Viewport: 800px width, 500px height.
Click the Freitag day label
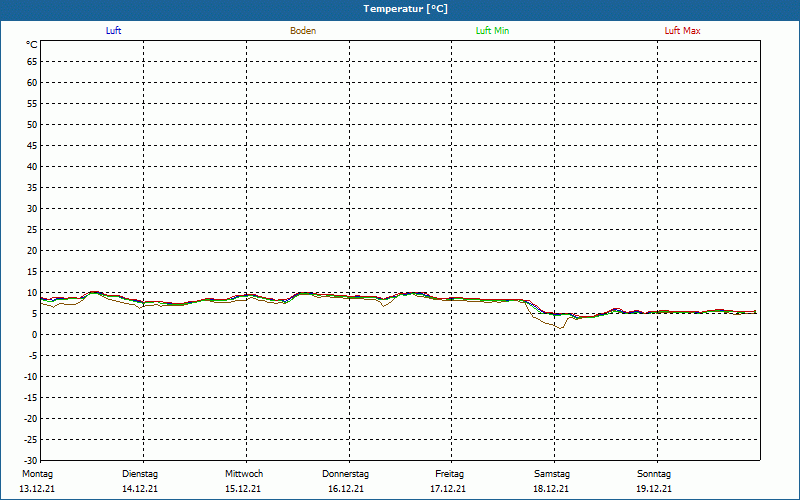pyautogui.click(x=449, y=474)
